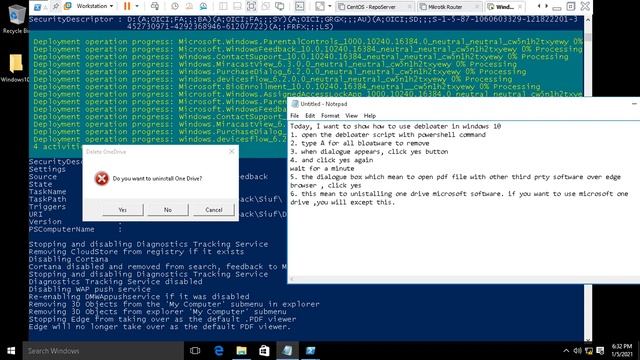Open the snapshot manager icon
The image size is (640, 360).
[x=203, y=6]
